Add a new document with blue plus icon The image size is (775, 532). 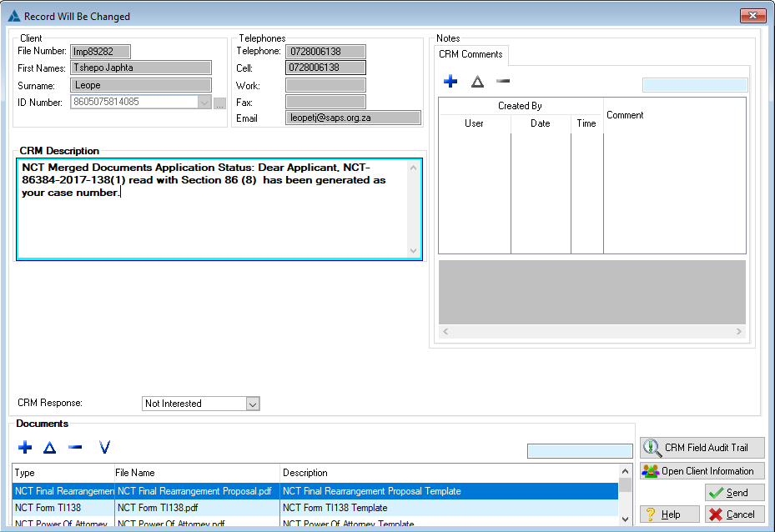pyautogui.click(x=25, y=448)
